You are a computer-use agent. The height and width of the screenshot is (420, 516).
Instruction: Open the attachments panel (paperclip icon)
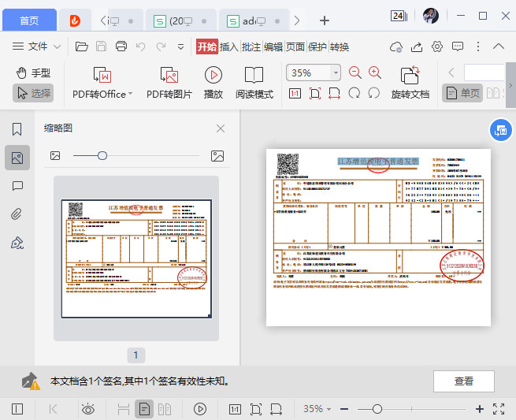click(x=17, y=214)
